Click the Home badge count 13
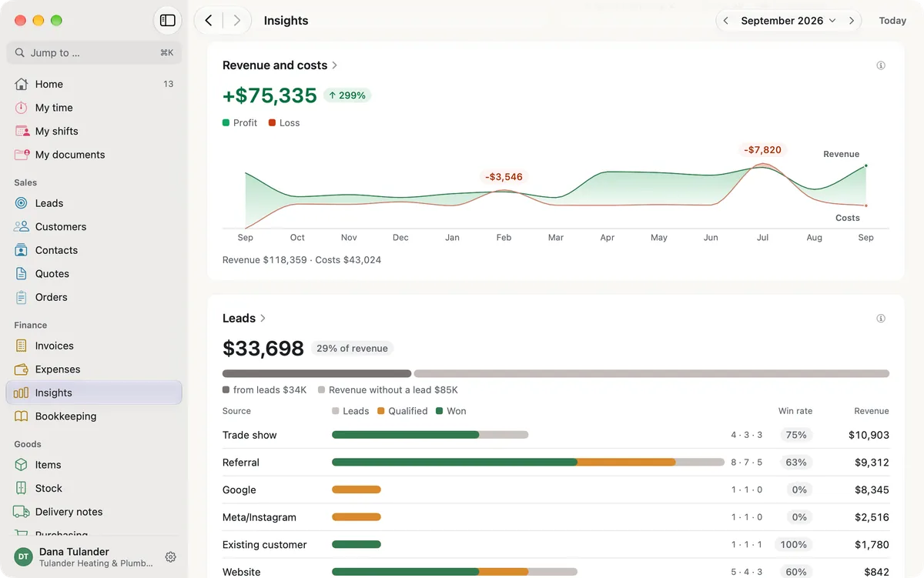 pyautogui.click(x=168, y=84)
